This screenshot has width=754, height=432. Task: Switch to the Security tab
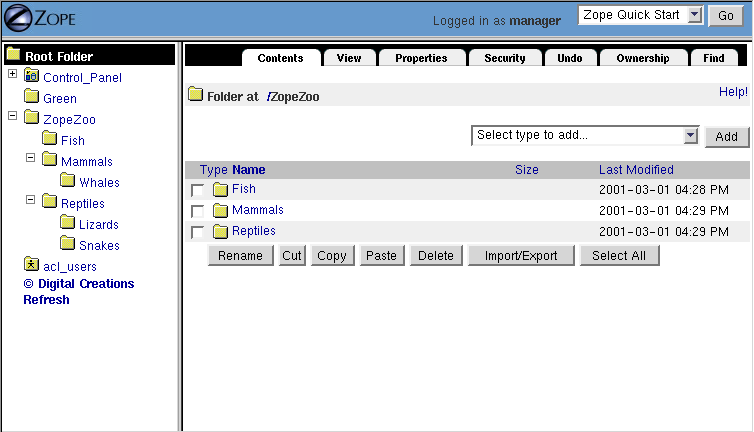click(504, 58)
